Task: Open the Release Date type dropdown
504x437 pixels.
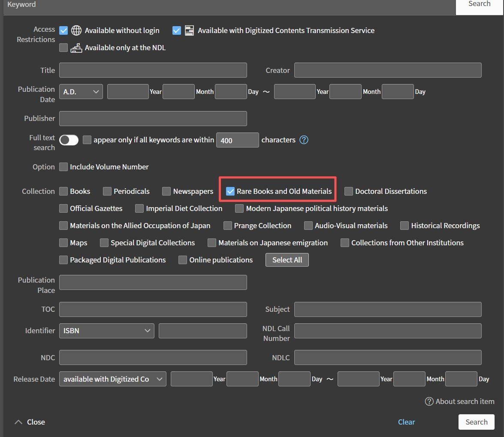Action: point(112,379)
